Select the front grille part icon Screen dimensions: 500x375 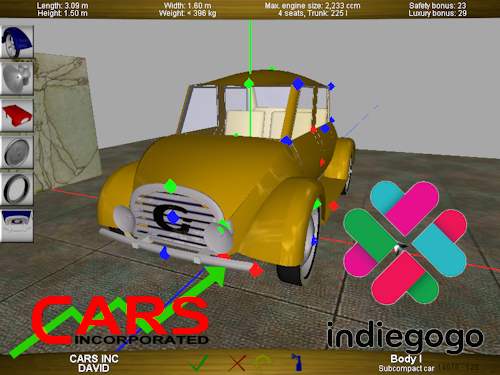pos(17,226)
